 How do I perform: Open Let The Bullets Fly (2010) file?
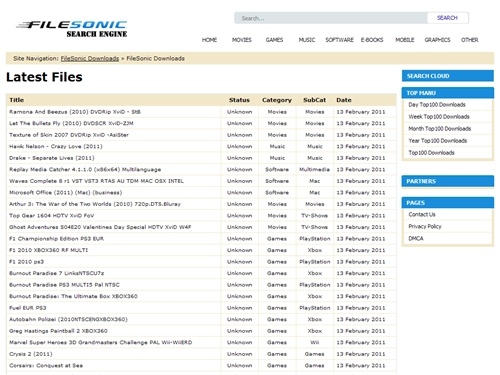(x=71, y=123)
